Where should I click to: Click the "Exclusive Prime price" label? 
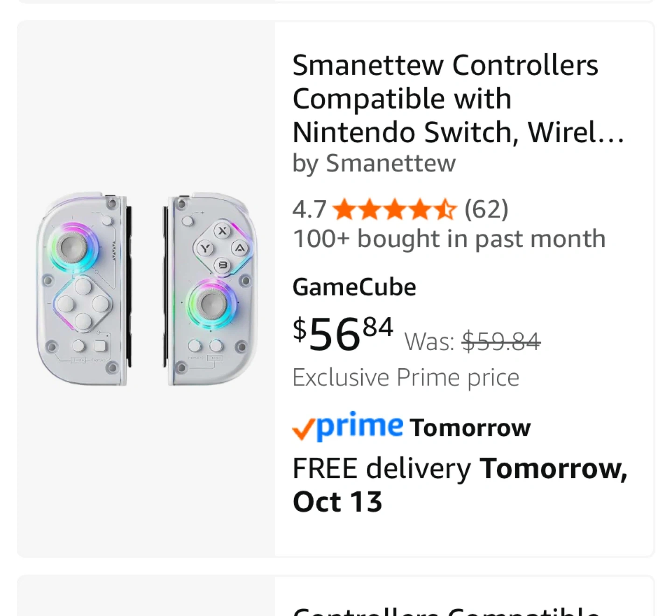tap(406, 378)
